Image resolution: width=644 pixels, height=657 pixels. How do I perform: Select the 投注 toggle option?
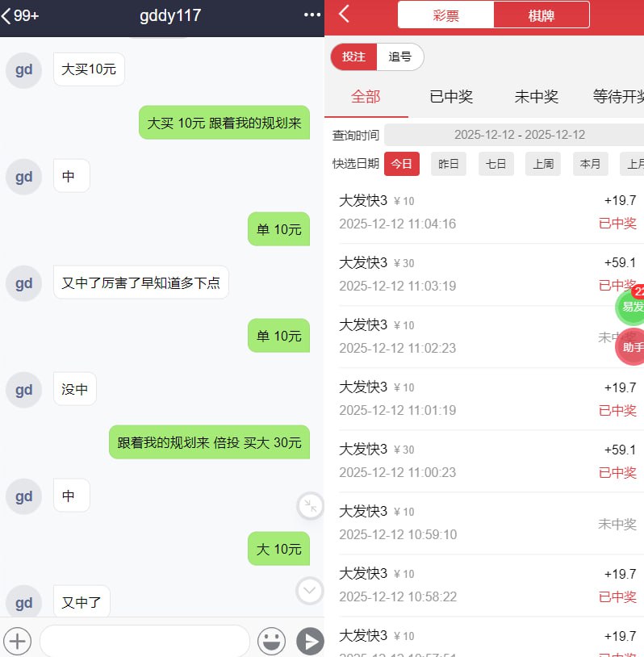tap(353, 56)
